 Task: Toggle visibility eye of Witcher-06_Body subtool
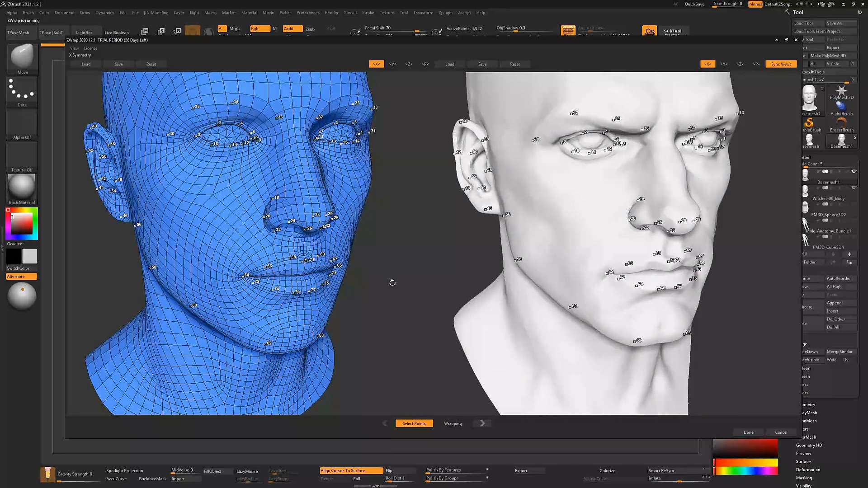point(854,188)
